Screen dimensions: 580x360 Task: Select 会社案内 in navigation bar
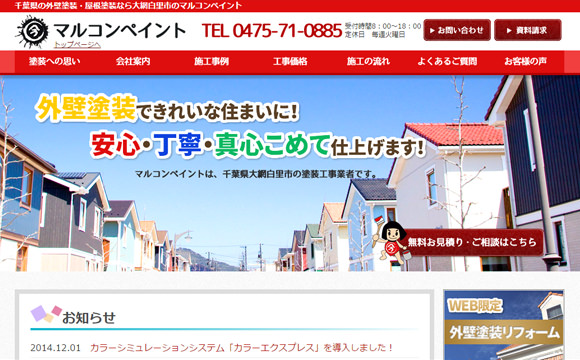point(133,61)
